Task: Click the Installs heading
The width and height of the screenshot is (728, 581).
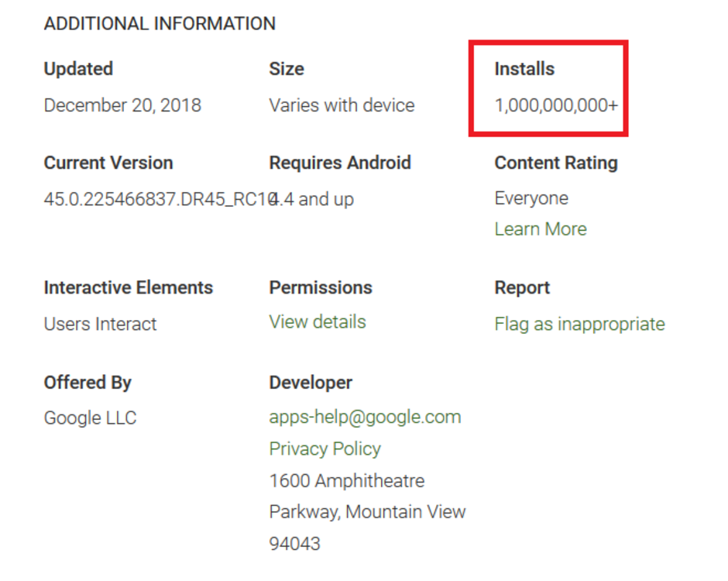Action: pyautogui.click(x=524, y=69)
